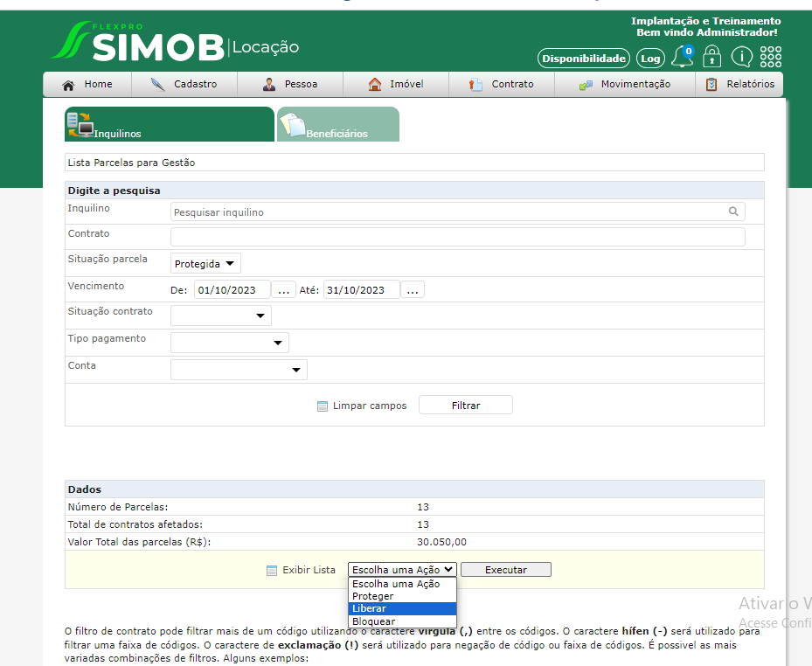Click the Limpar campos link
This screenshot has height=666, width=812.
370,406
